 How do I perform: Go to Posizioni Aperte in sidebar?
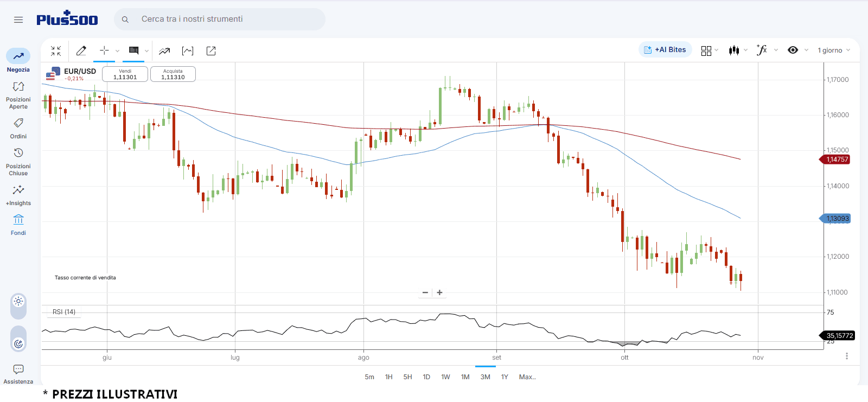pyautogui.click(x=18, y=95)
